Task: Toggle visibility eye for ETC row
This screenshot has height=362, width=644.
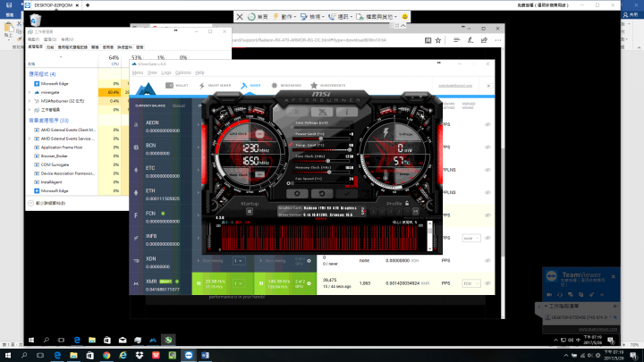Action: [487, 170]
